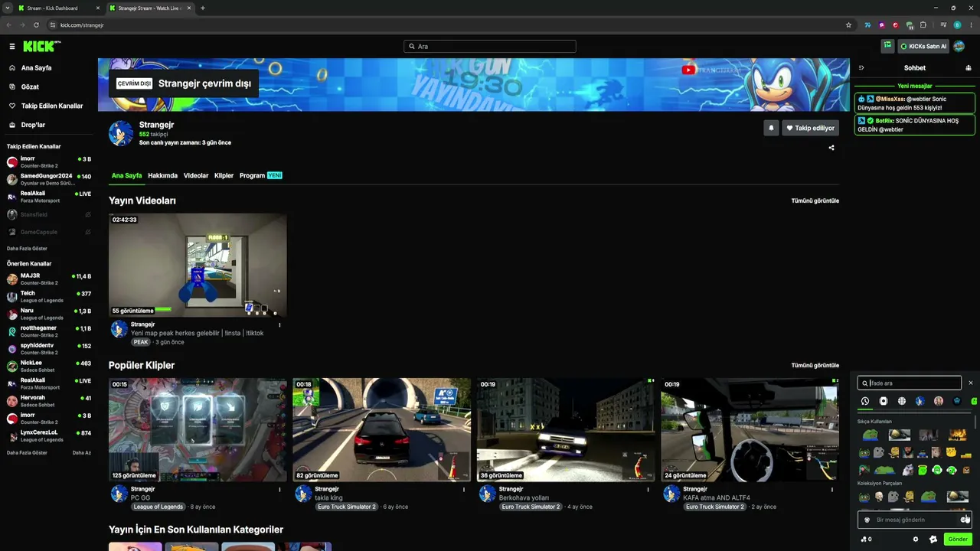Play the KAFA atma AND ALTF4 clip

tap(750, 429)
